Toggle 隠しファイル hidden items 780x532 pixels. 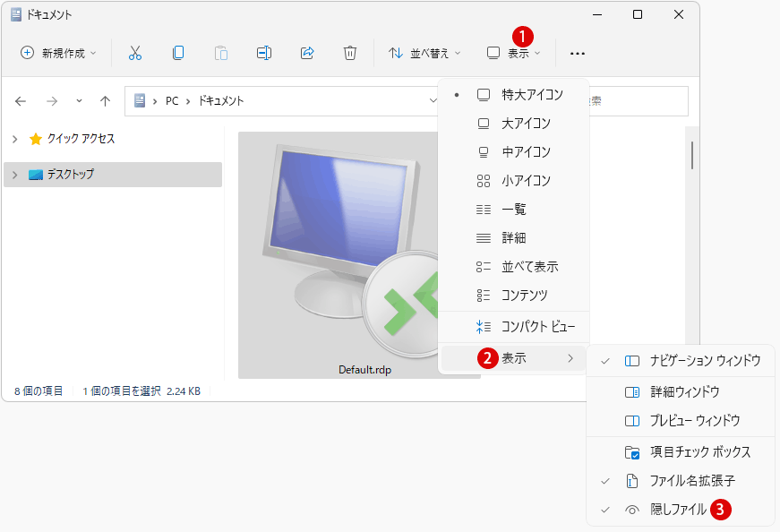[681, 510]
